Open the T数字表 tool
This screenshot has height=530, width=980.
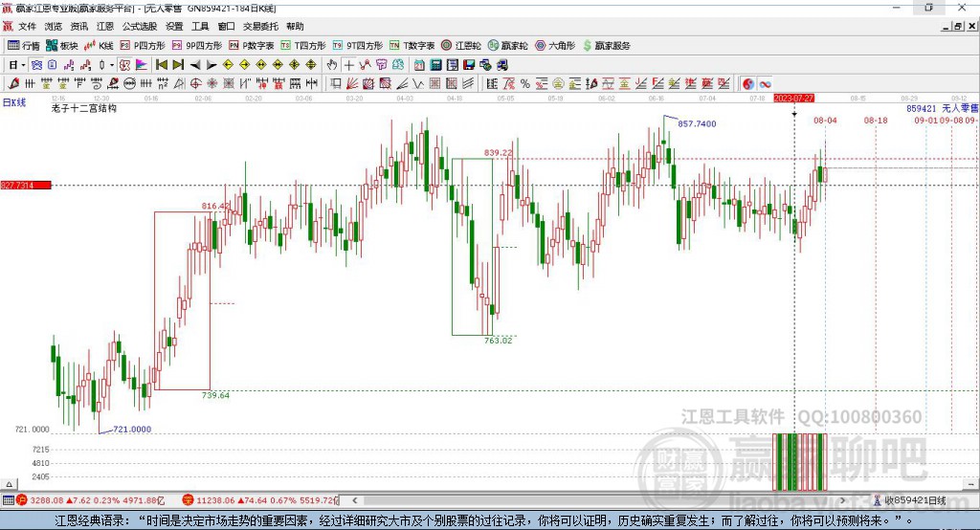(x=412, y=46)
